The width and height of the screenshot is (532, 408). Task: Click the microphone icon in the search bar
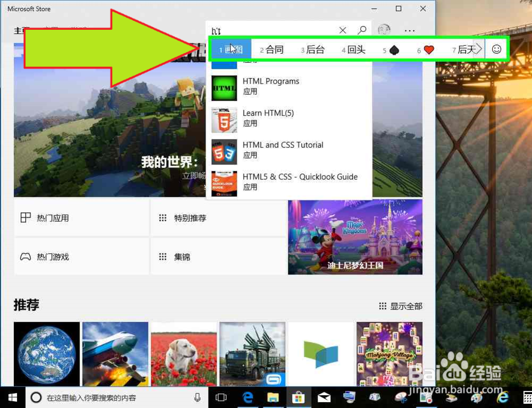pyautogui.click(x=197, y=397)
